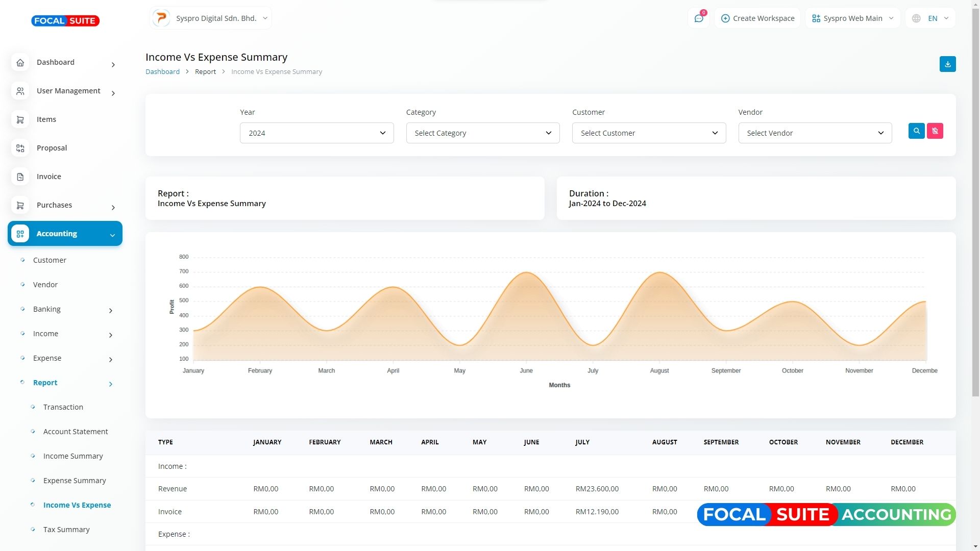Click the Items cart icon
Screen dimensions: 980x551
[20, 120]
